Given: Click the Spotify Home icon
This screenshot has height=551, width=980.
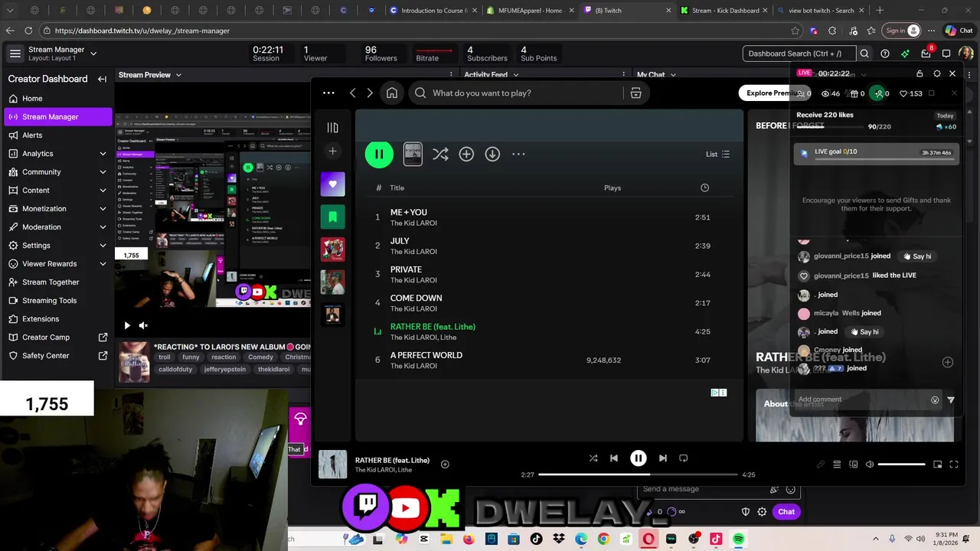Looking at the screenshot, I should pos(392,93).
